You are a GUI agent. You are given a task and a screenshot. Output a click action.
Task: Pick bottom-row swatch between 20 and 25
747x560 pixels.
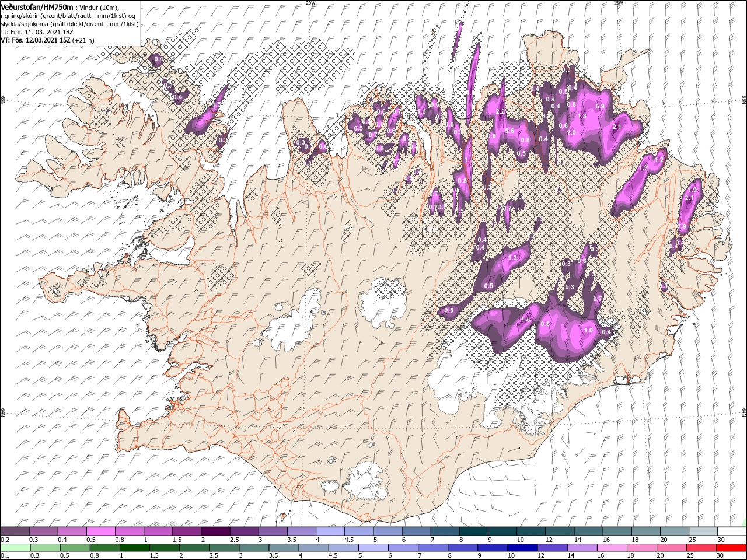[x=671, y=548]
